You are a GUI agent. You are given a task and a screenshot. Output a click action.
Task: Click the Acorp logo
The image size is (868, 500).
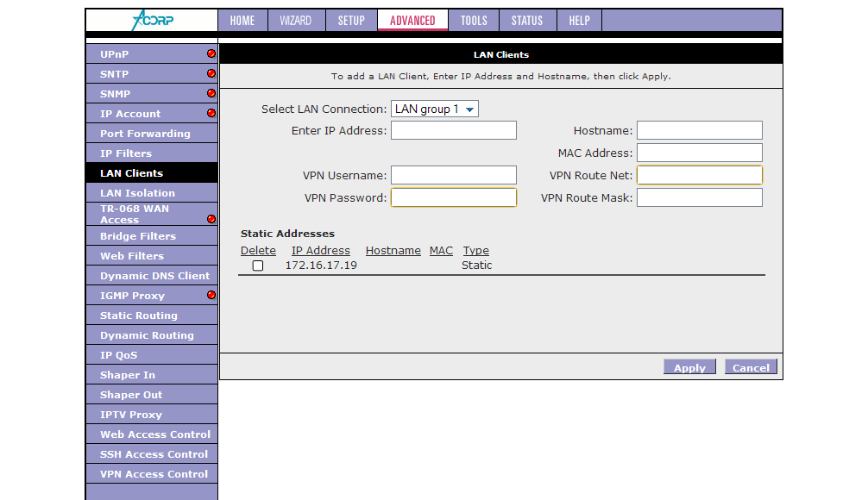[152, 21]
